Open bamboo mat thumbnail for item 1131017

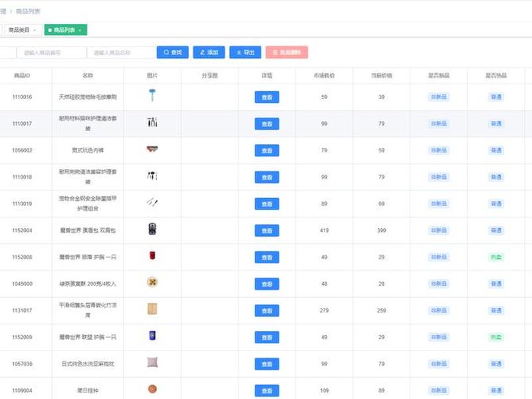[x=152, y=309]
